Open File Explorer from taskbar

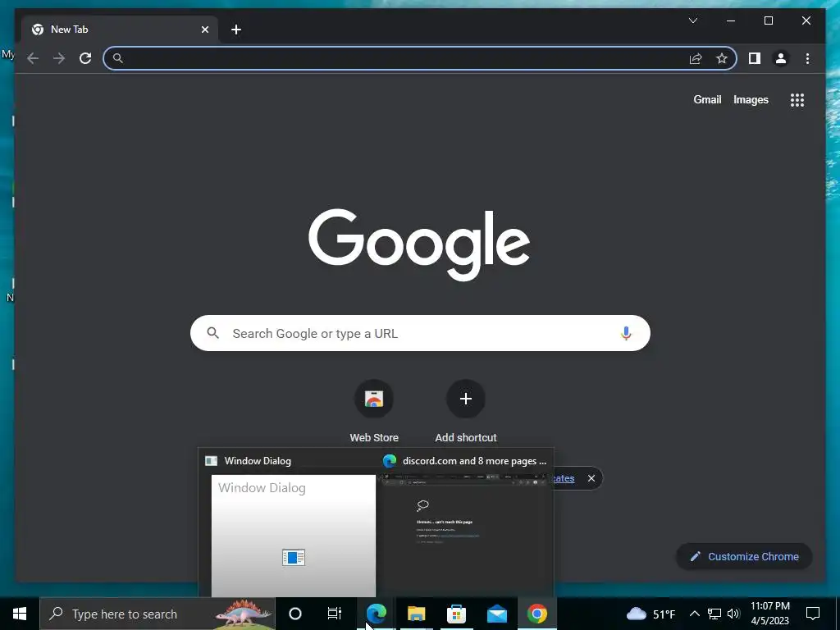(416, 614)
